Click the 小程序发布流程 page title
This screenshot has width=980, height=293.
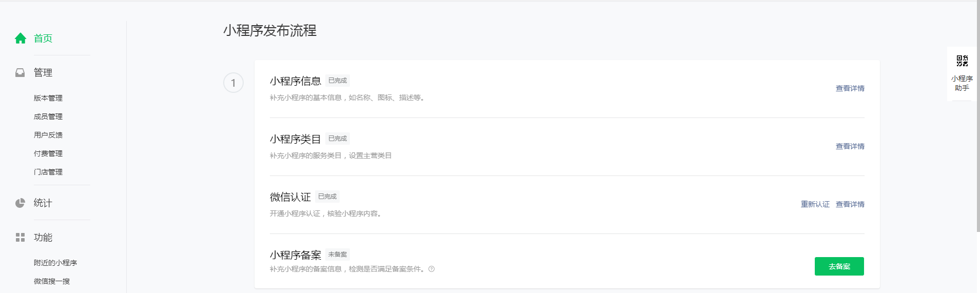(x=270, y=31)
